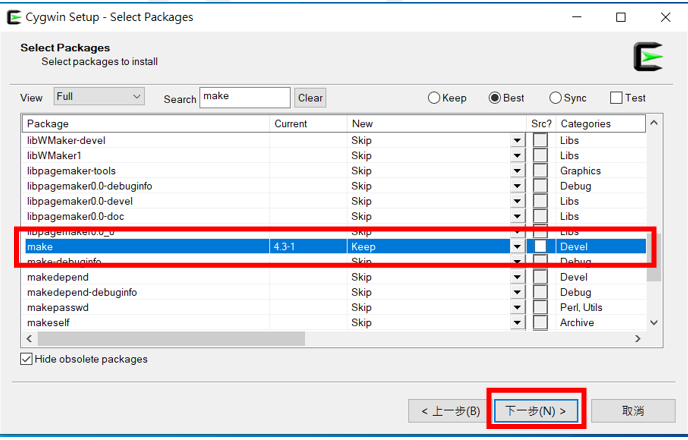688x440 pixels.
Task: Check Src box for makeself
Action: [x=540, y=322]
